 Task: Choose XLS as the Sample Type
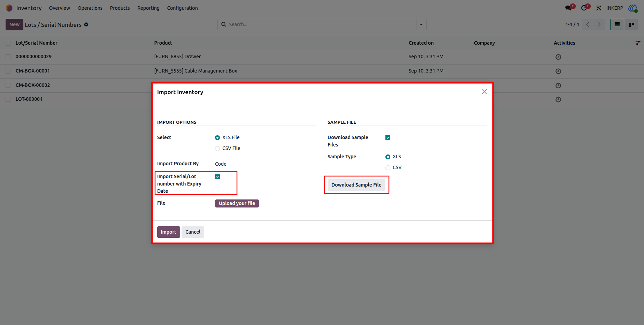[388, 157]
